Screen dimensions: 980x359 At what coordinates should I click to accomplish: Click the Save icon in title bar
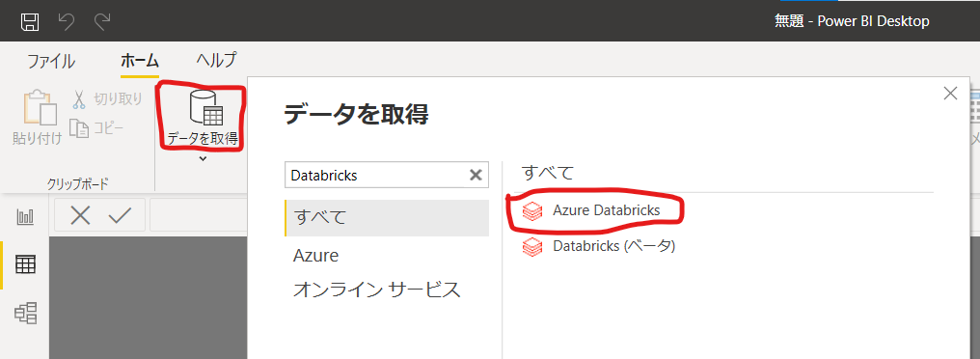(x=29, y=22)
